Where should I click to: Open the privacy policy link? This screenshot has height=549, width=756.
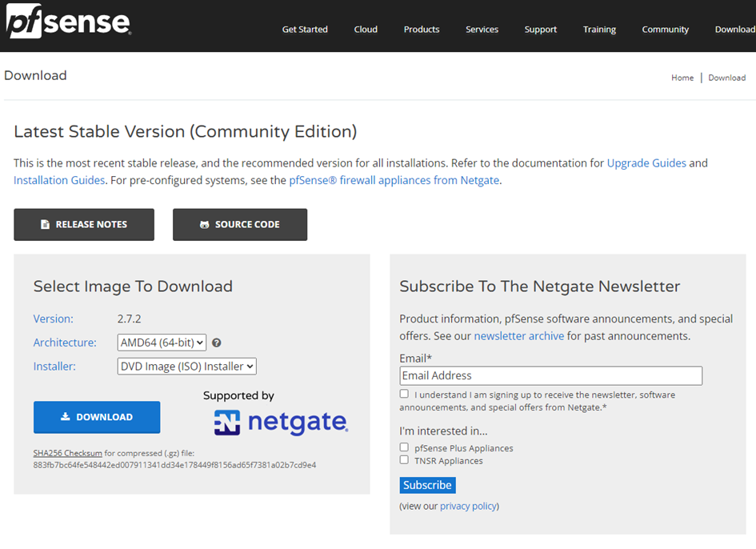click(x=468, y=506)
